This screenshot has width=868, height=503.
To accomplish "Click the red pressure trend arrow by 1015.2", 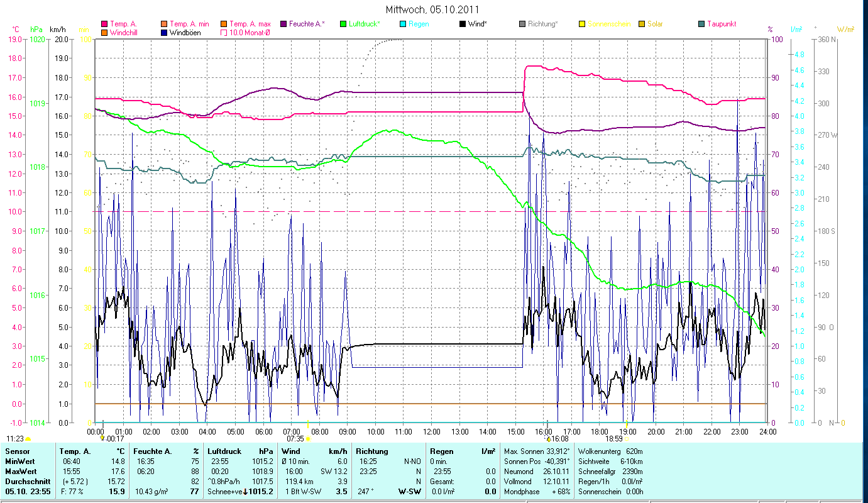I will pos(245,492).
